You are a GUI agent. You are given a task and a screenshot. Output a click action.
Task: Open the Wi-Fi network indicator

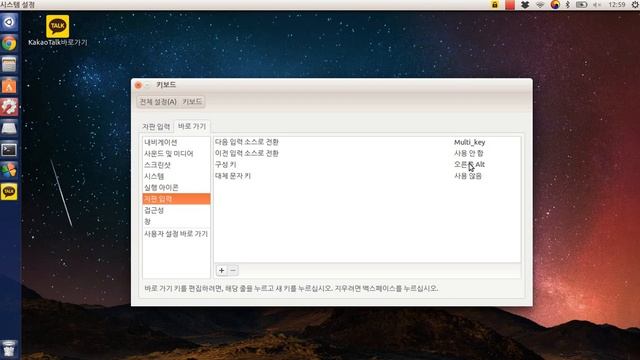tap(540, 4)
